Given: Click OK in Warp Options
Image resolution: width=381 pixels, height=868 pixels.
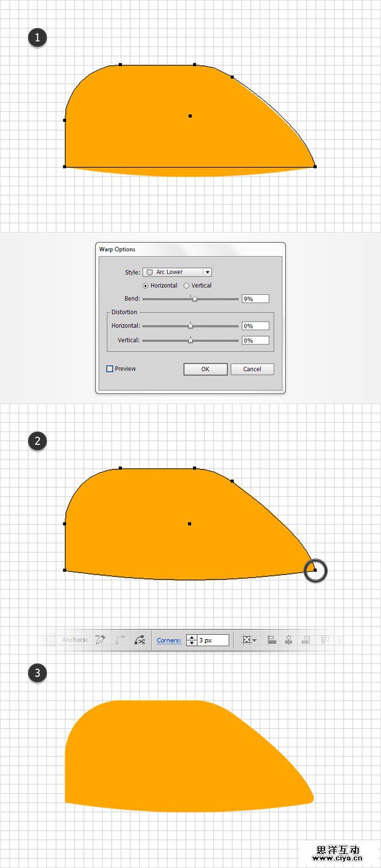Looking at the screenshot, I should point(205,369).
